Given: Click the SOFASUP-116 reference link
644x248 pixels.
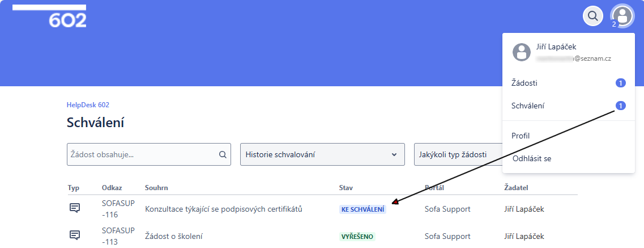Looking at the screenshot, I should click(118, 209).
